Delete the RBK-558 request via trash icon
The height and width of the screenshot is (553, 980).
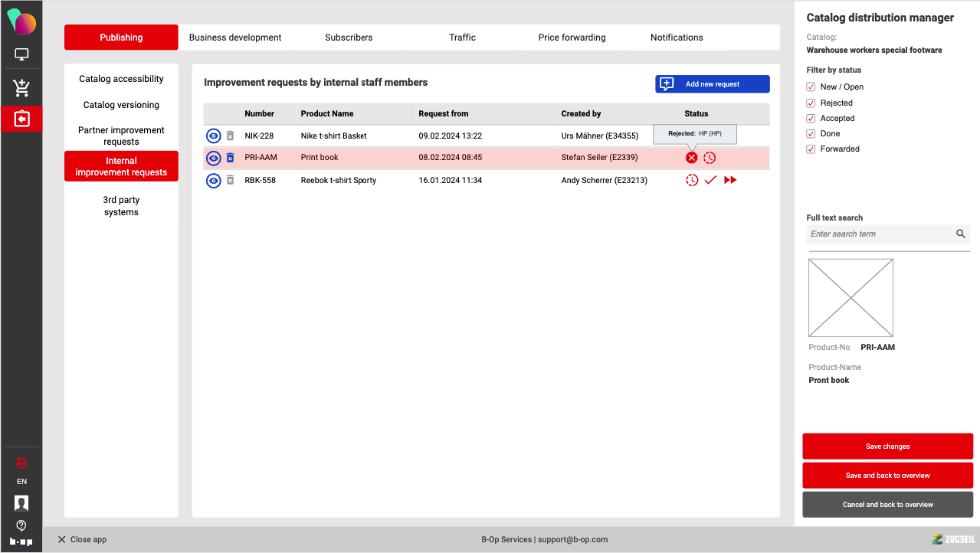tap(230, 180)
